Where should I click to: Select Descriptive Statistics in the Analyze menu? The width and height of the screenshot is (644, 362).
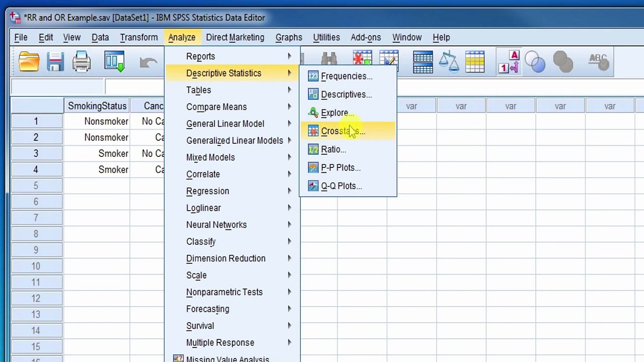click(232, 73)
